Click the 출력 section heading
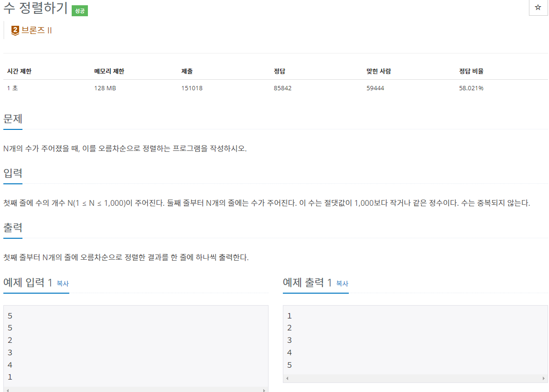The height and width of the screenshot is (392, 549). [13, 227]
